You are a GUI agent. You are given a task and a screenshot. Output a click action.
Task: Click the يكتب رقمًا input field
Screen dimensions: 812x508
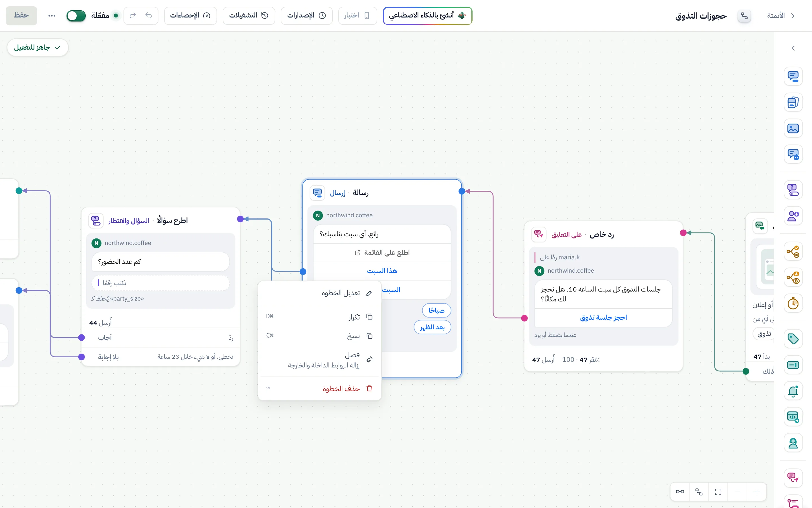tap(160, 283)
